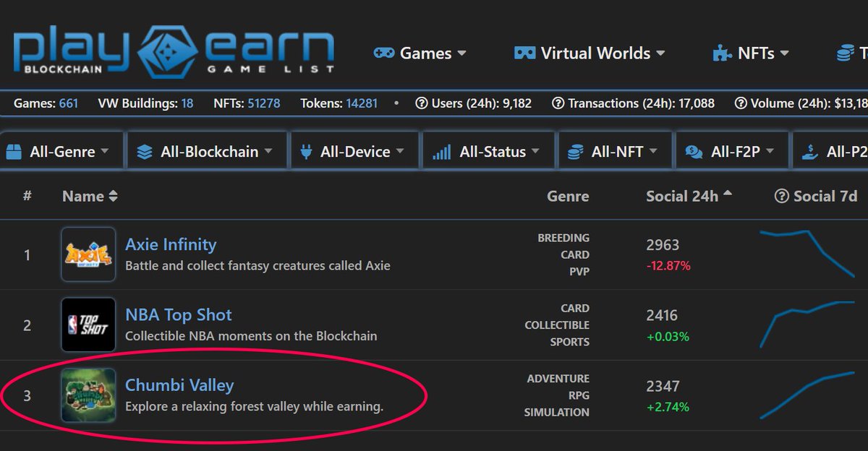Image resolution: width=868 pixels, height=451 pixels.
Task: Click the Axie Infinity thumbnail
Action: coord(88,254)
